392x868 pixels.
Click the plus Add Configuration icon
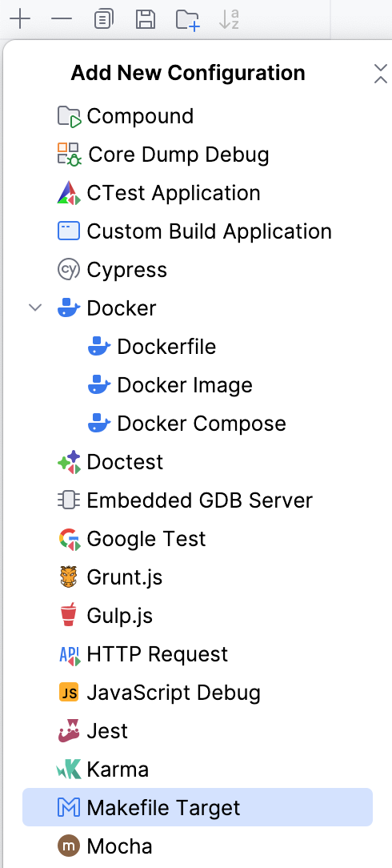pyautogui.click(x=20, y=19)
